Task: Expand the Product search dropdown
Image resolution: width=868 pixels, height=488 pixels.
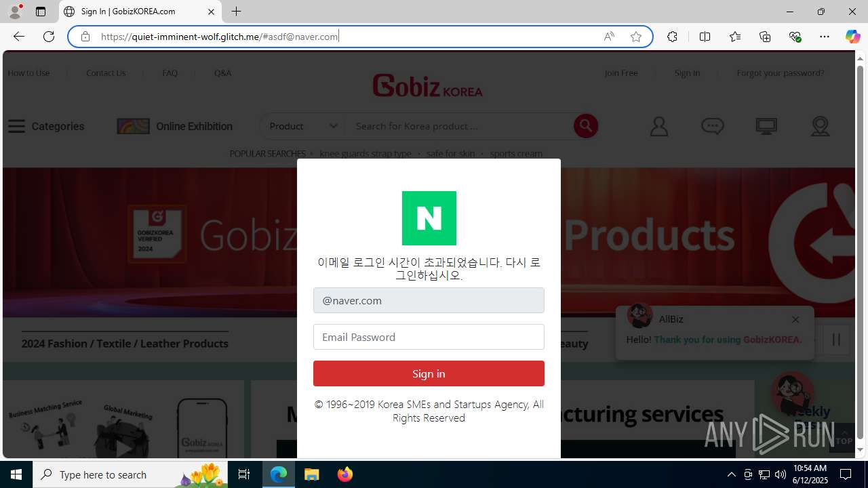Action: (x=302, y=126)
